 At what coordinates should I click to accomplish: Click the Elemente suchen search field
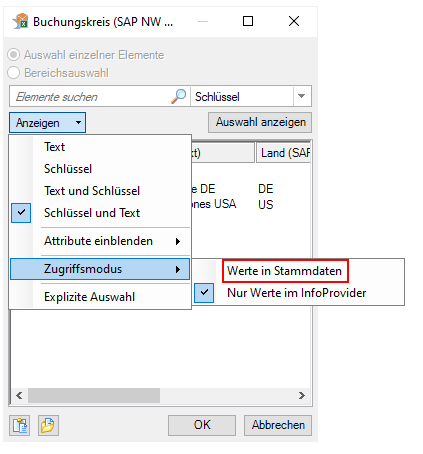[x=93, y=97]
